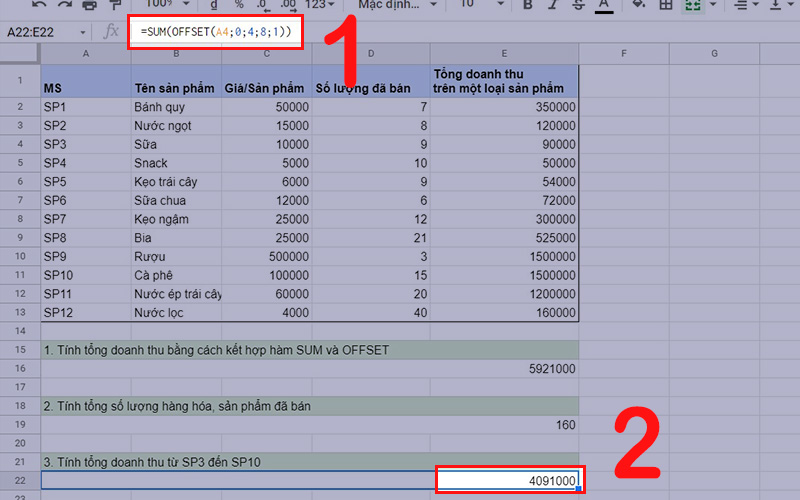The height and width of the screenshot is (500, 800).
Task: Select column E header
Action: point(504,54)
